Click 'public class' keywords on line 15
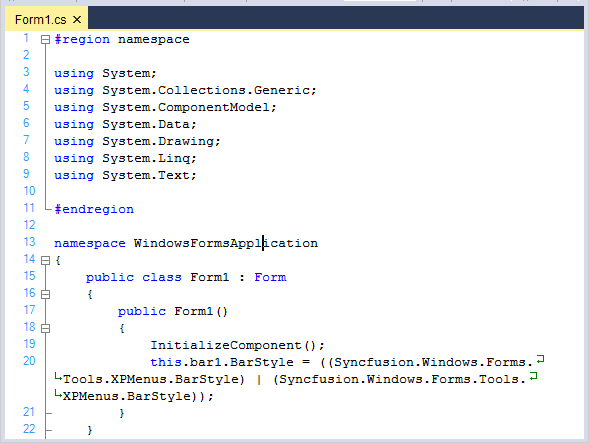This screenshot has height=443, width=589. tap(134, 277)
